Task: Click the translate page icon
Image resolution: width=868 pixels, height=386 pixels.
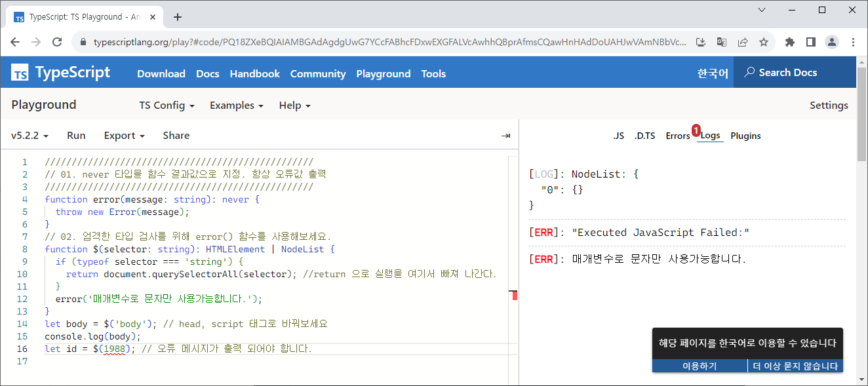Action: coord(721,42)
